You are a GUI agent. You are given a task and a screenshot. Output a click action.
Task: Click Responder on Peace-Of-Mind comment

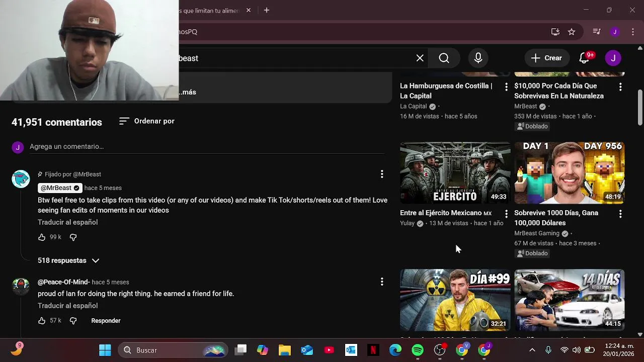[x=106, y=321]
